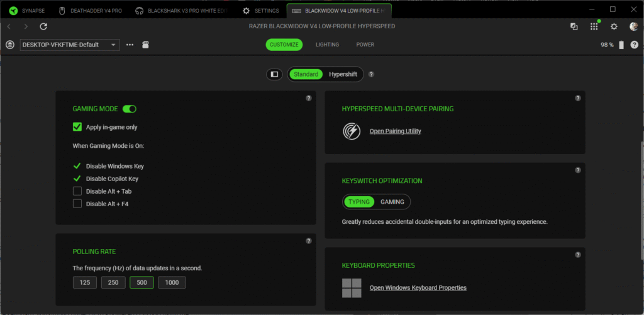Set polling rate to 125
Screen dimensions: 644x315
(x=85, y=282)
